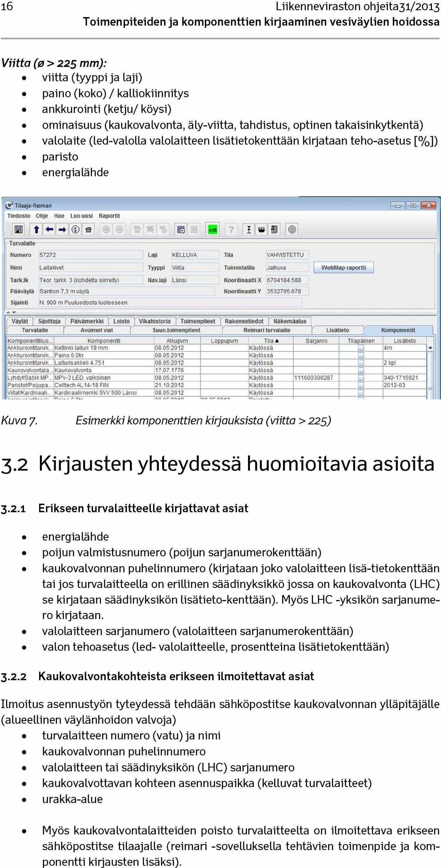Click the Numero field showing 57272
This screenshot has width=441, height=868.
click(x=90, y=255)
